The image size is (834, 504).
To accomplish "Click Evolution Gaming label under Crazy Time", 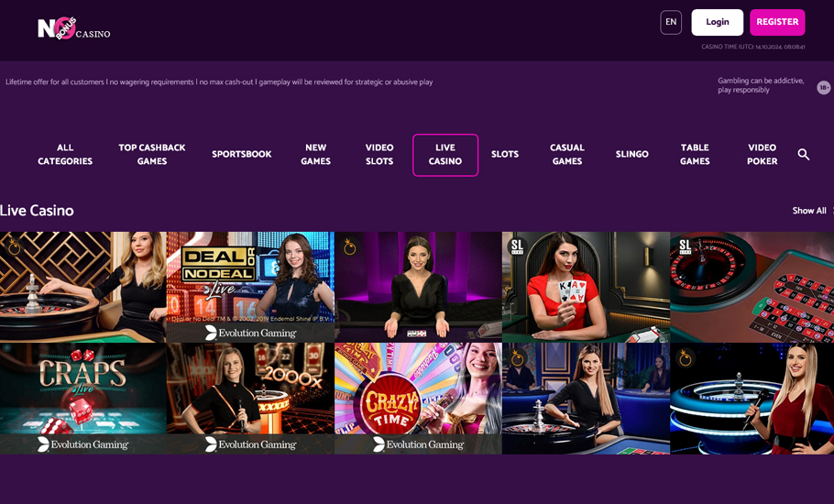I will point(418,444).
